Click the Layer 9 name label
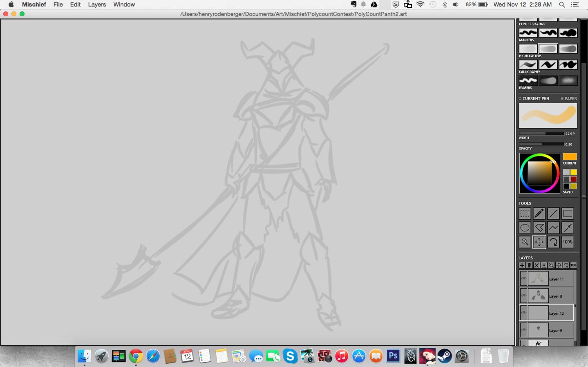 pos(556,331)
